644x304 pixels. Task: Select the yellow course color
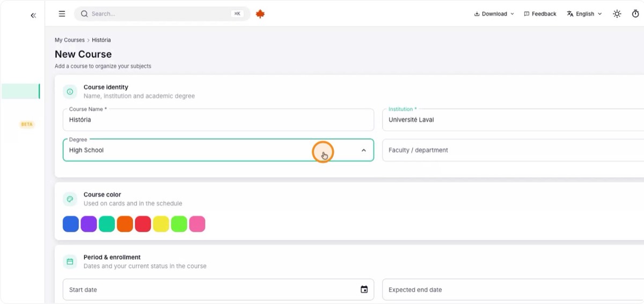pos(161,224)
